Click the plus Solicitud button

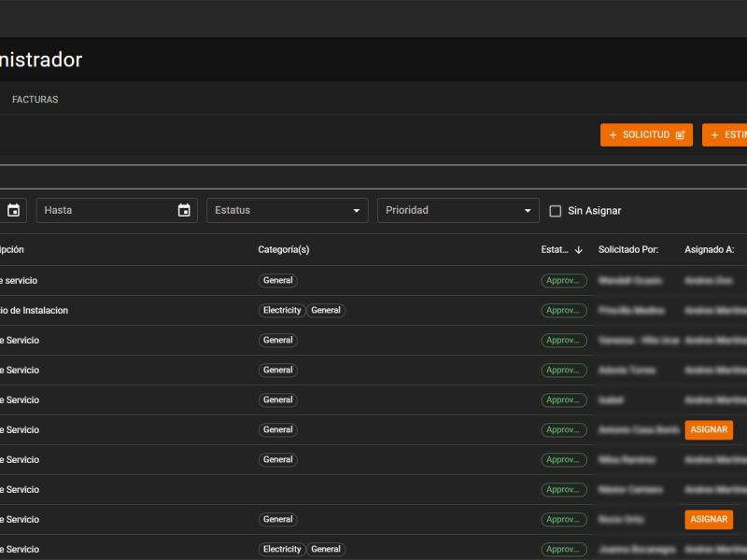[x=646, y=135]
